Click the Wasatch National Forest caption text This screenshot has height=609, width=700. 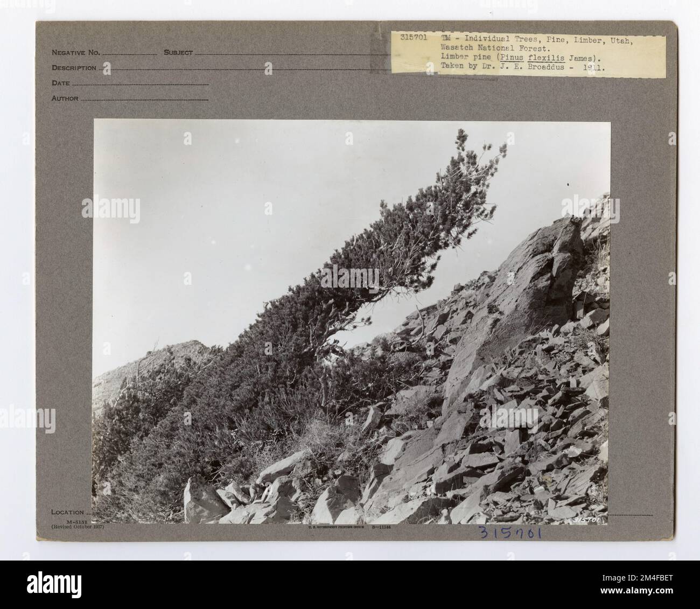tap(493, 47)
